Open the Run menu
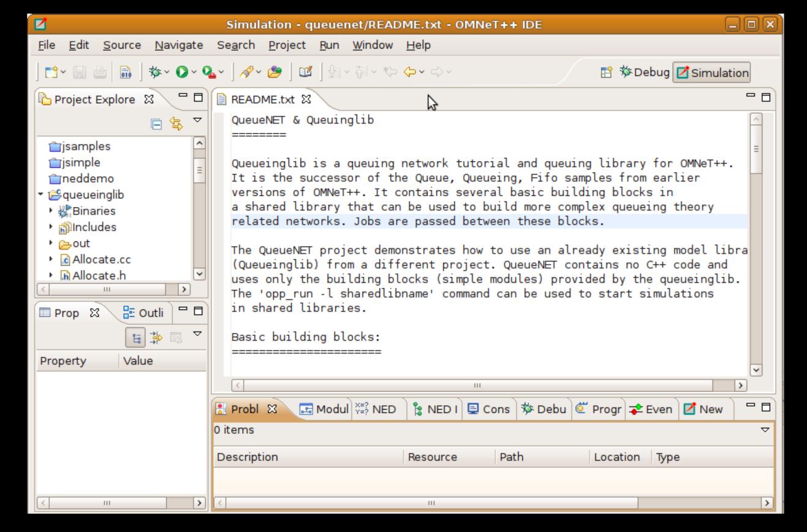This screenshot has width=807, height=532. tap(329, 45)
